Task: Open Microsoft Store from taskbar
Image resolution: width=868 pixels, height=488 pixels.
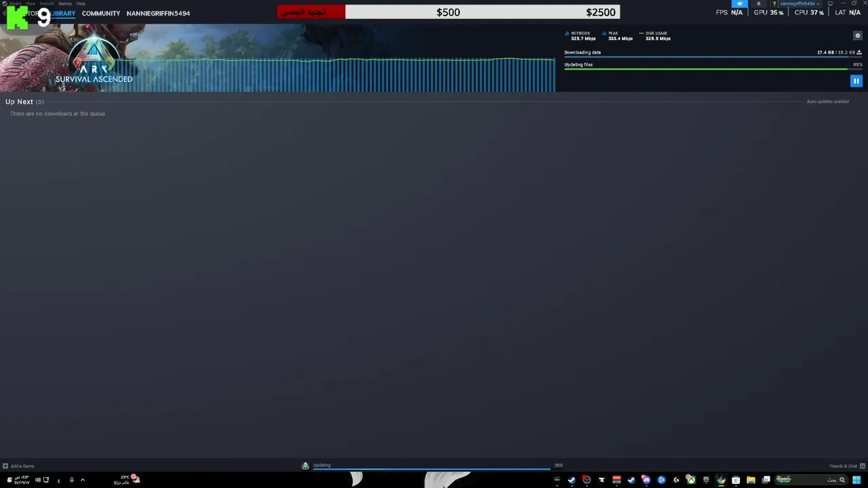Action: pos(736,480)
